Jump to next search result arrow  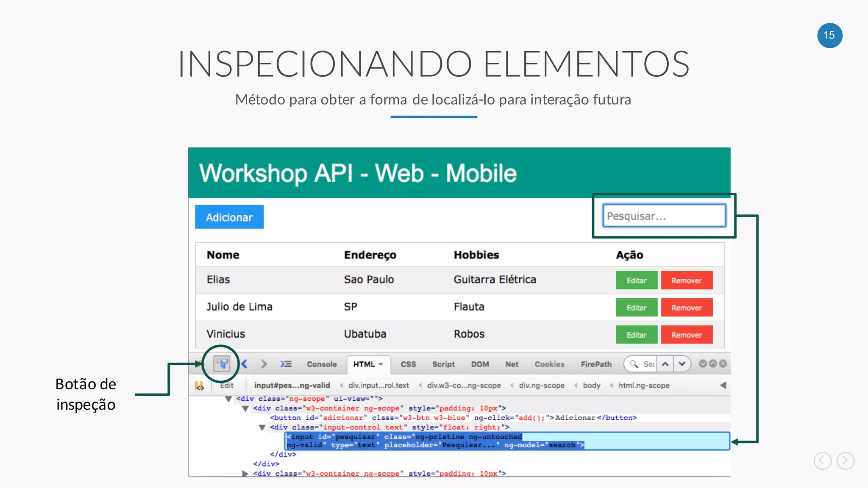682,364
